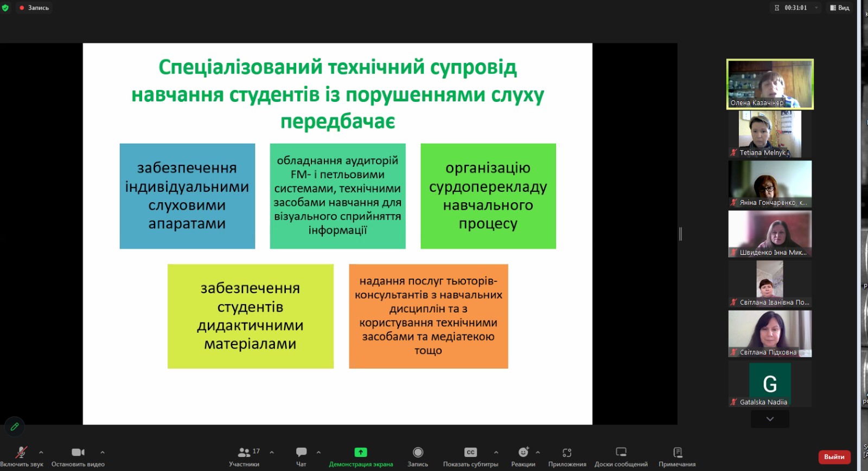Open the Notes icon

click(x=677, y=453)
